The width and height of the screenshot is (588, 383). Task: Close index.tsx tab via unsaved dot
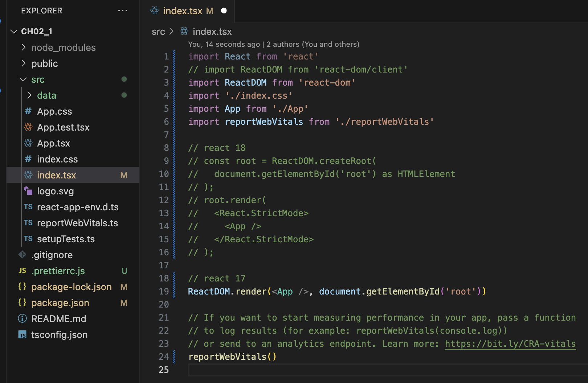[x=224, y=11]
